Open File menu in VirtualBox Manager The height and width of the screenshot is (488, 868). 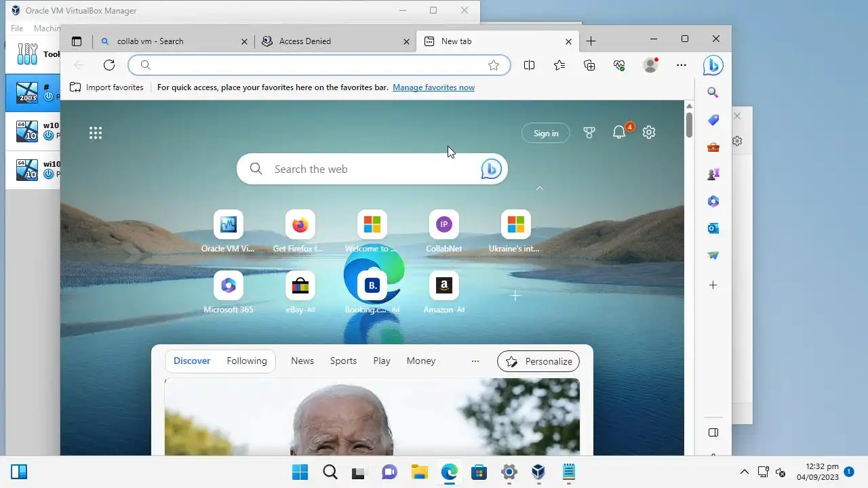17,28
